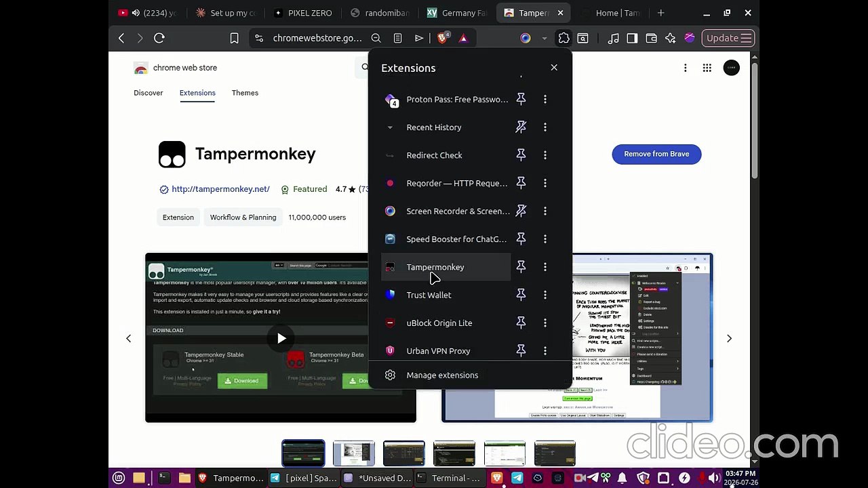Pin the Reqorder HTTP Request extension
The width and height of the screenshot is (868, 488).
click(521, 183)
